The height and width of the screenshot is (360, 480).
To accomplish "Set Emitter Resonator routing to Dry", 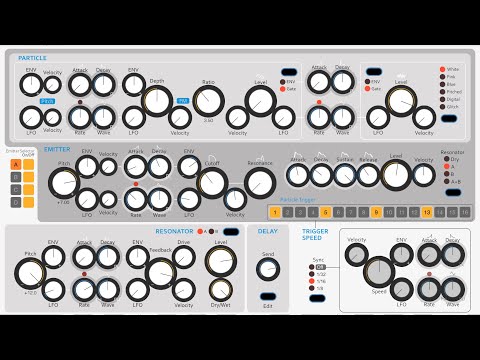I will (x=447, y=159).
